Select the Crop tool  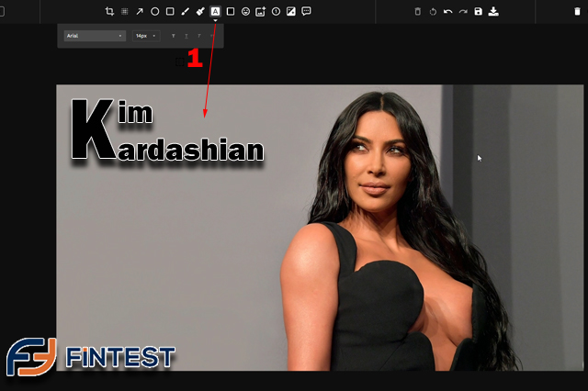[x=109, y=12]
